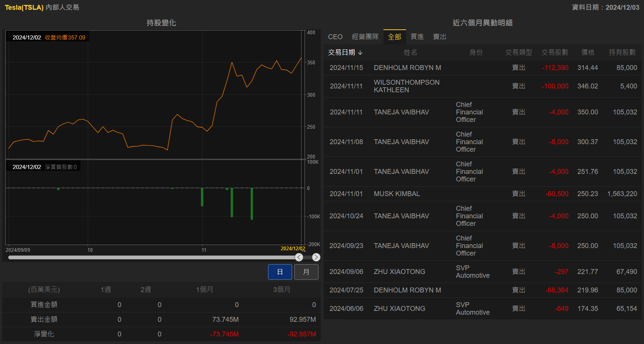The width and height of the screenshot is (644, 344).
Task: Click the 300.37 price cell
Action: pos(588,142)
